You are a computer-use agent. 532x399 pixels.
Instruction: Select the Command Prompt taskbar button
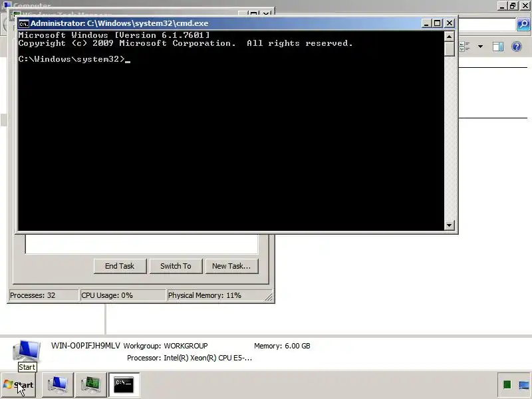124,385
